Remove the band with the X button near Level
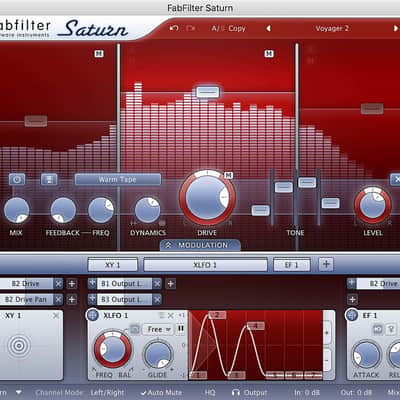The width and height of the screenshot is (400, 400). tap(396, 179)
